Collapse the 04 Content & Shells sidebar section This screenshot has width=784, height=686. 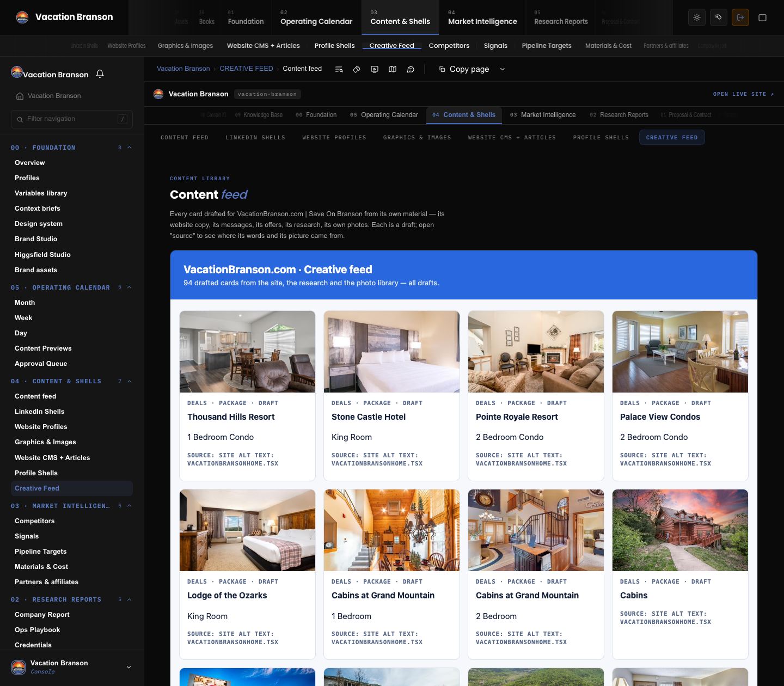[x=130, y=381]
